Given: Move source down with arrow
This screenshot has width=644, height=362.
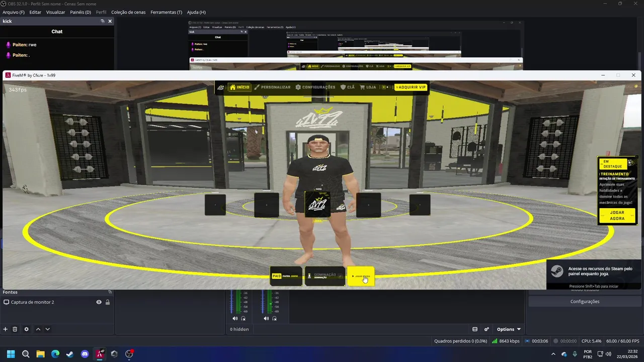Looking at the screenshot, I should 47,329.
